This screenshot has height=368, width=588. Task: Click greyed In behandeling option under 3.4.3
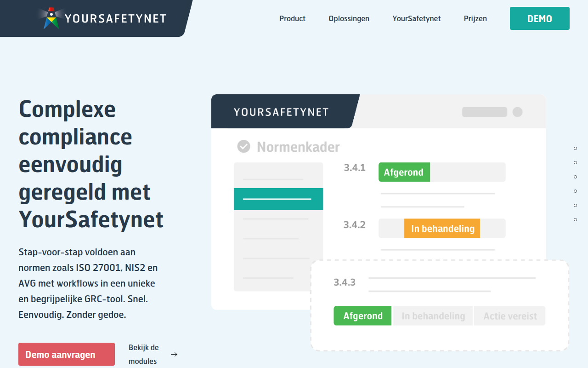pos(433,316)
